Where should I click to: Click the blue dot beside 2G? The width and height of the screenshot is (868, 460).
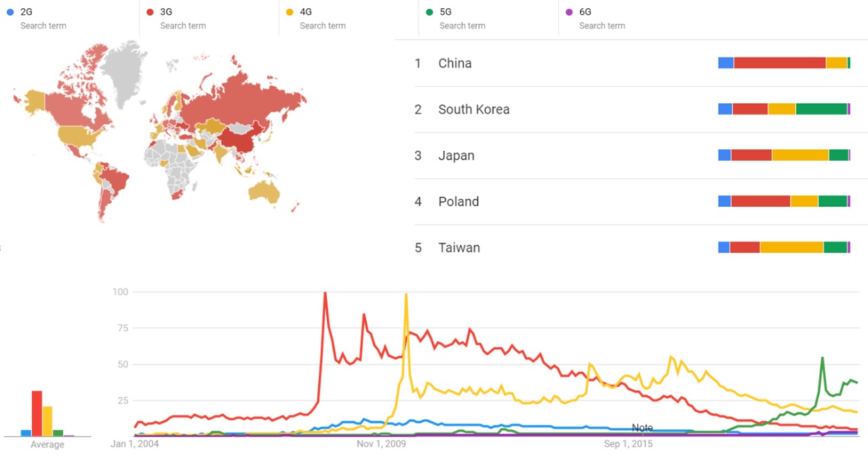click(10, 12)
